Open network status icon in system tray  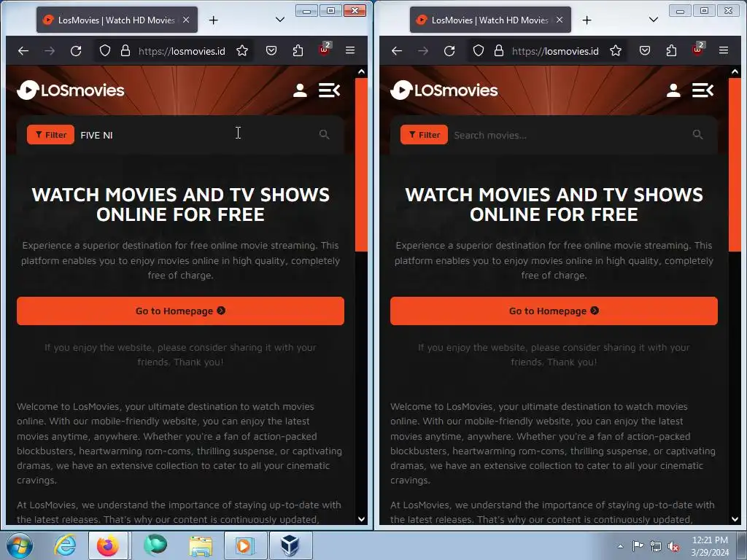[656, 547]
